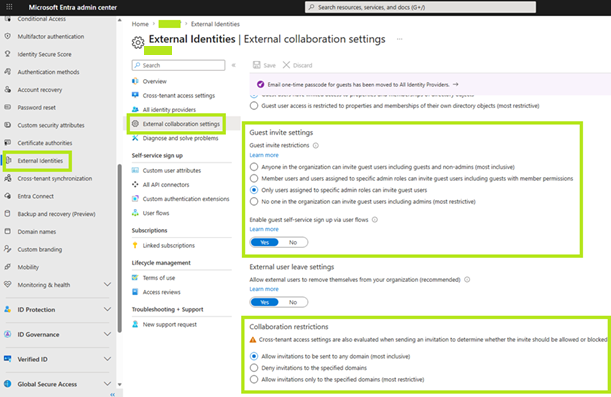Select No one in the organization can invite
The image size is (611, 397).
254,201
